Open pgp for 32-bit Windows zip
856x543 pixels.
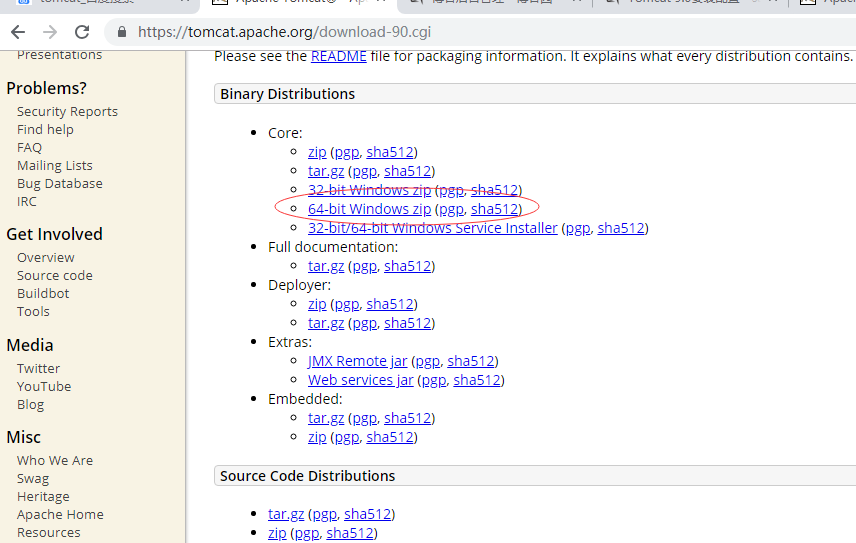(x=451, y=190)
